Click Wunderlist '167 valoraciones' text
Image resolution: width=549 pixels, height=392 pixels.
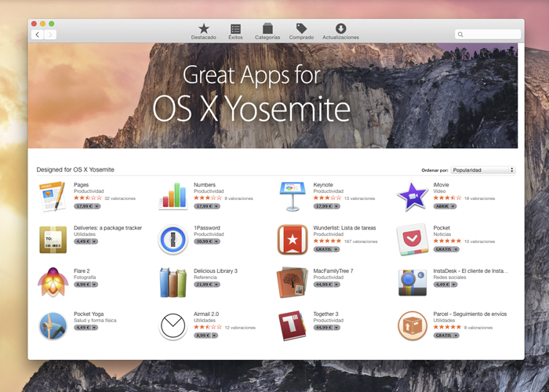[x=361, y=241]
